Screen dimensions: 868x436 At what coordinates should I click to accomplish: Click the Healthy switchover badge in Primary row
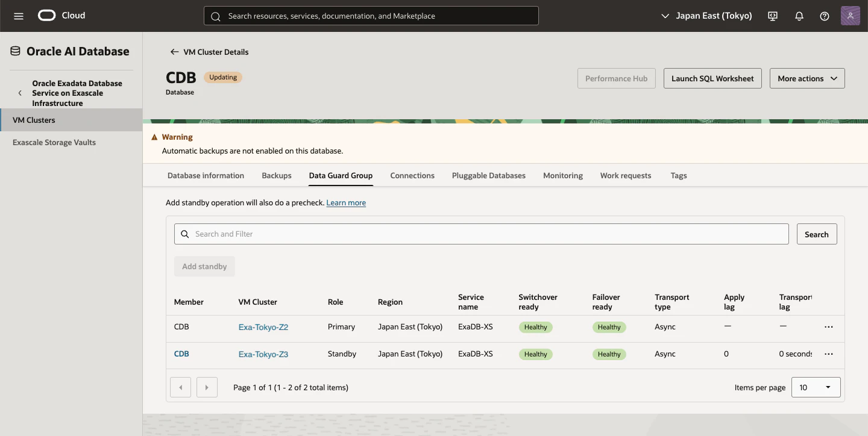pos(535,327)
